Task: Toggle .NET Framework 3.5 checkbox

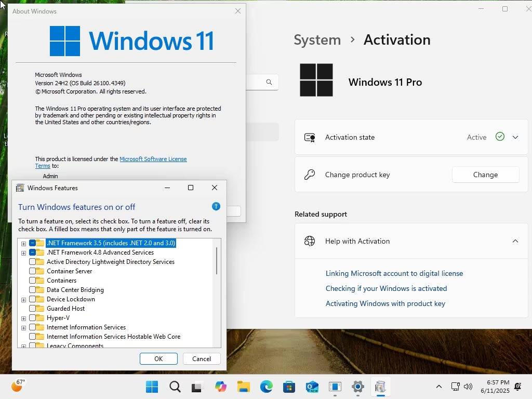Action: click(32, 243)
